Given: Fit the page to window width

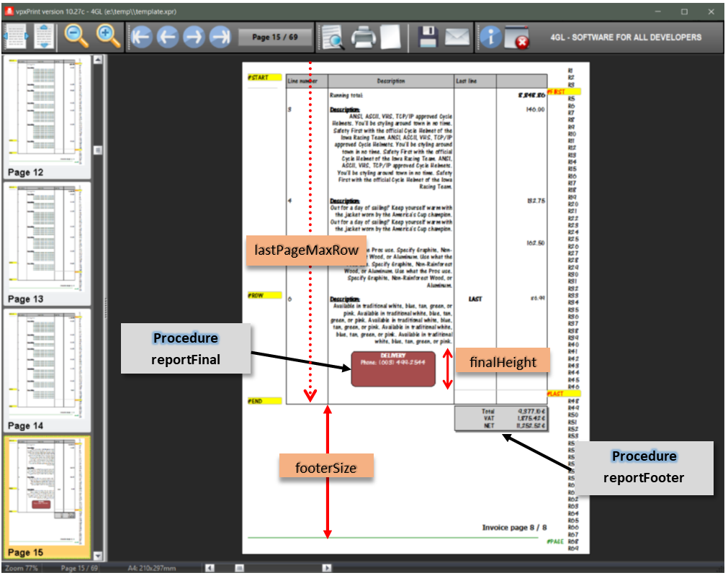Looking at the screenshot, I should click(15, 37).
